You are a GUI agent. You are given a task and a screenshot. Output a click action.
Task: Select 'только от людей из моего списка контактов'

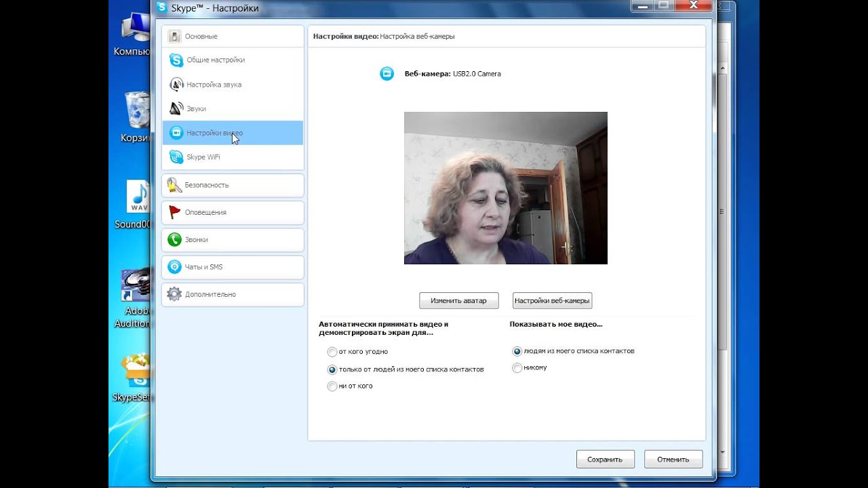pyautogui.click(x=332, y=369)
